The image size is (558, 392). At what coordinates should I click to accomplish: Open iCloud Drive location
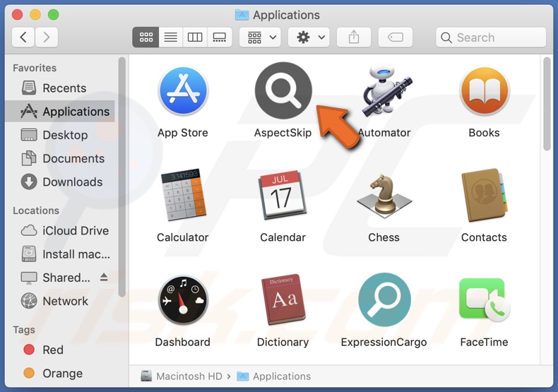60,230
